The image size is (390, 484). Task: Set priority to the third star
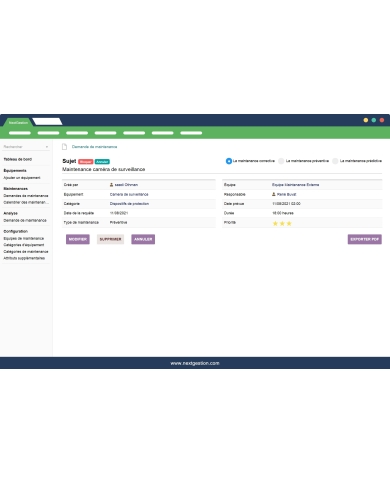[289, 223]
